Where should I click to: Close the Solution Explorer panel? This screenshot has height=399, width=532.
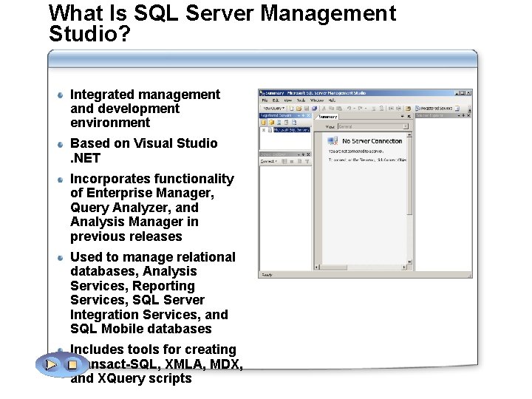(468, 116)
